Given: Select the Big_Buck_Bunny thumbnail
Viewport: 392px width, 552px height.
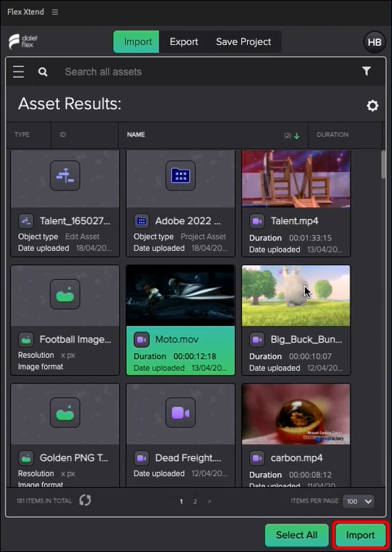Looking at the screenshot, I should 296,296.
